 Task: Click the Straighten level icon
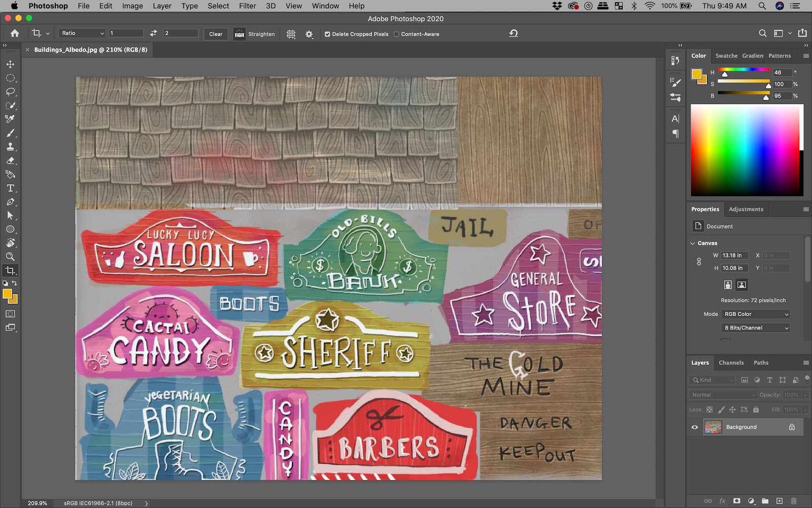coord(239,34)
